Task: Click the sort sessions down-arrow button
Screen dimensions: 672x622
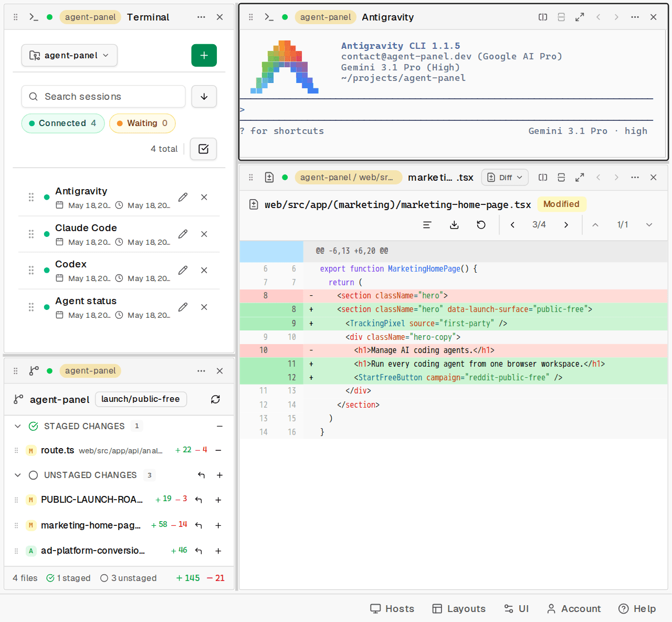Action: point(204,97)
